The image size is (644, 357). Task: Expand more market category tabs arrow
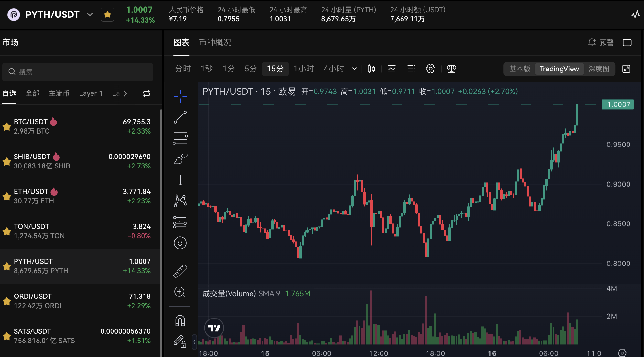125,93
